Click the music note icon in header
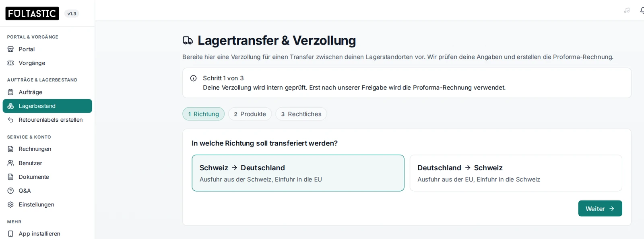Image resolution: width=644 pixels, height=239 pixels. click(627, 10)
